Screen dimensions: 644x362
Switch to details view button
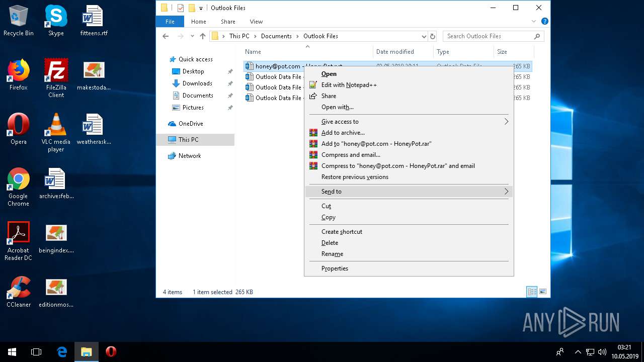pos(532,292)
